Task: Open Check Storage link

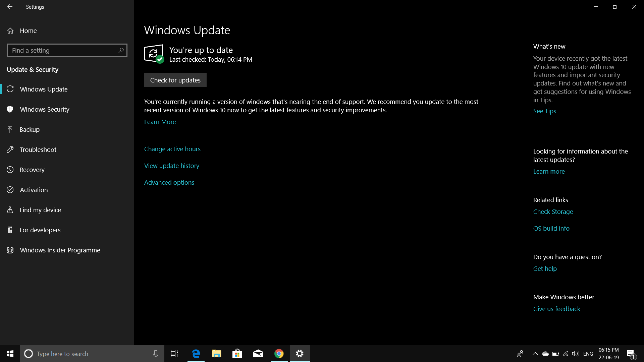Action: pos(553,212)
